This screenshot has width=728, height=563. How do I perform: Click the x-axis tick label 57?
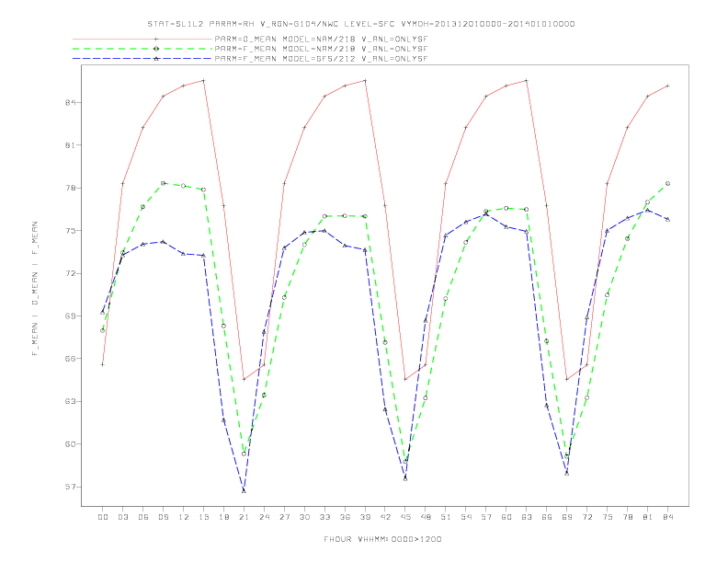pyautogui.click(x=486, y=517)
